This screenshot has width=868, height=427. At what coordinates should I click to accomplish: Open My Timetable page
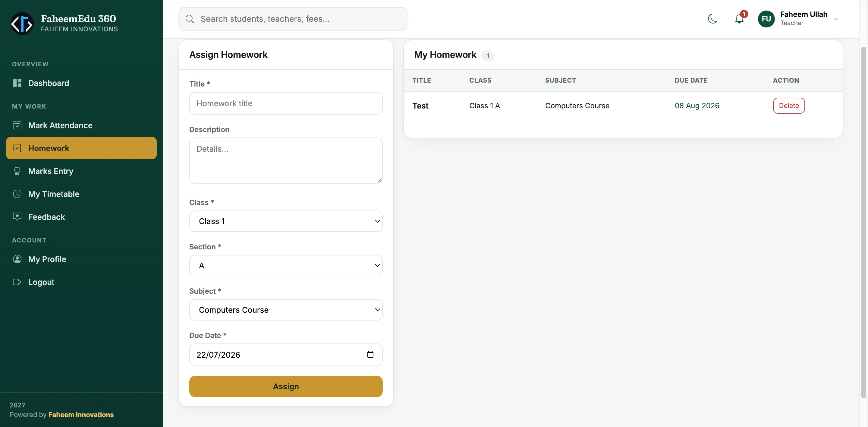click(81, 194)
